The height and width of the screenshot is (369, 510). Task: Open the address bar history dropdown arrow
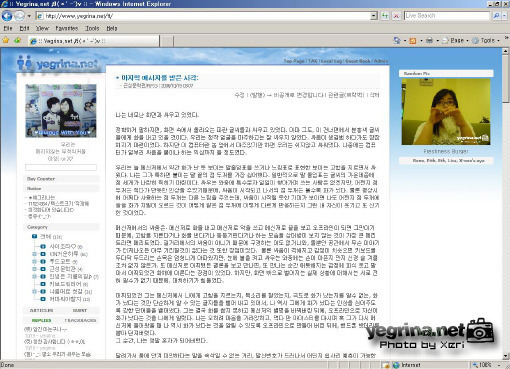pyautogui.click(x=374, y=16)
